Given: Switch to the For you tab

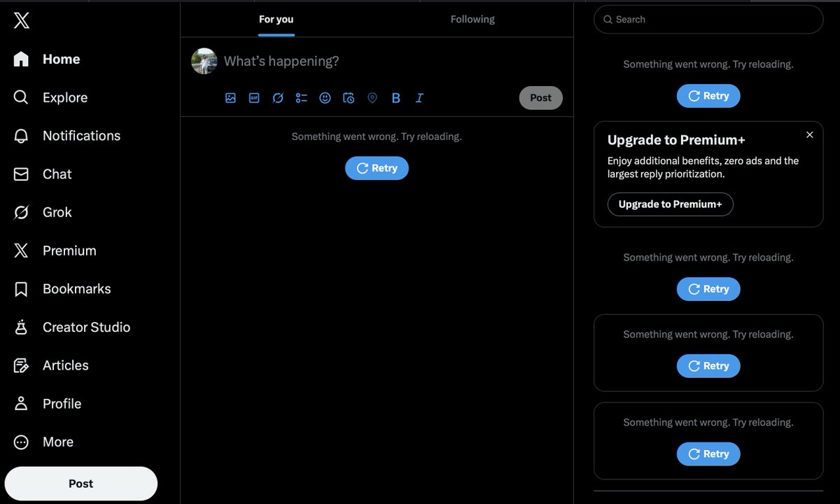Looking at the screenshot, I should point(276,20).
